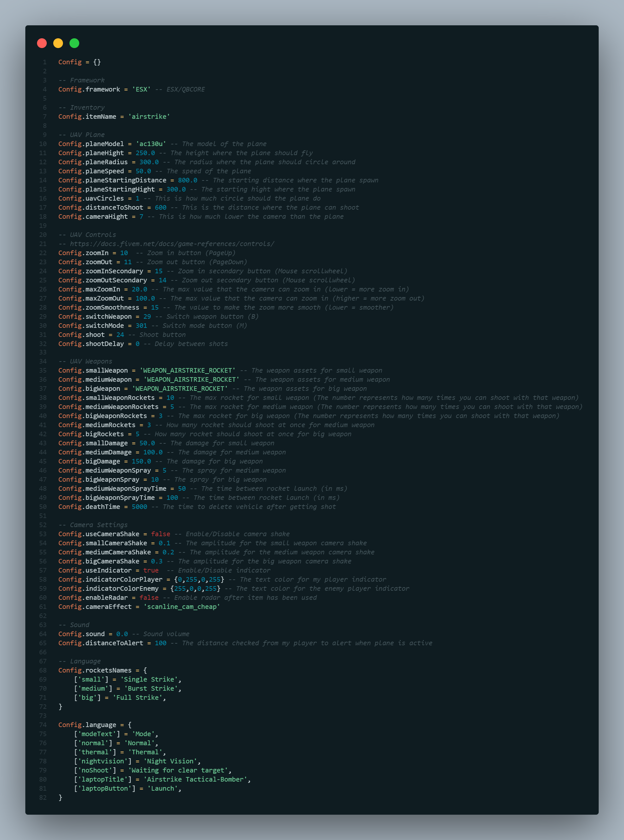
Task: Click line number 1 in gutter
Action: (44, 62)
